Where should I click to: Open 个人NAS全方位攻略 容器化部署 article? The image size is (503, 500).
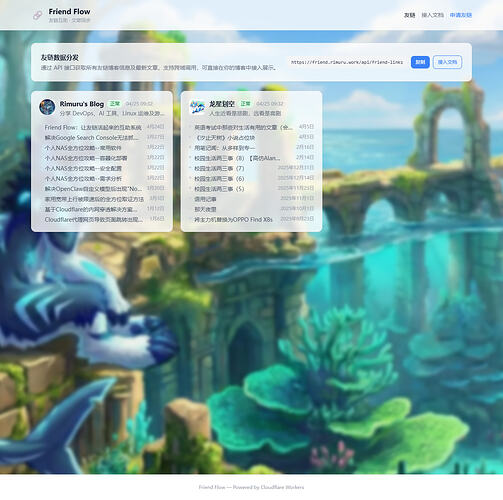click(x=86, y=158)
